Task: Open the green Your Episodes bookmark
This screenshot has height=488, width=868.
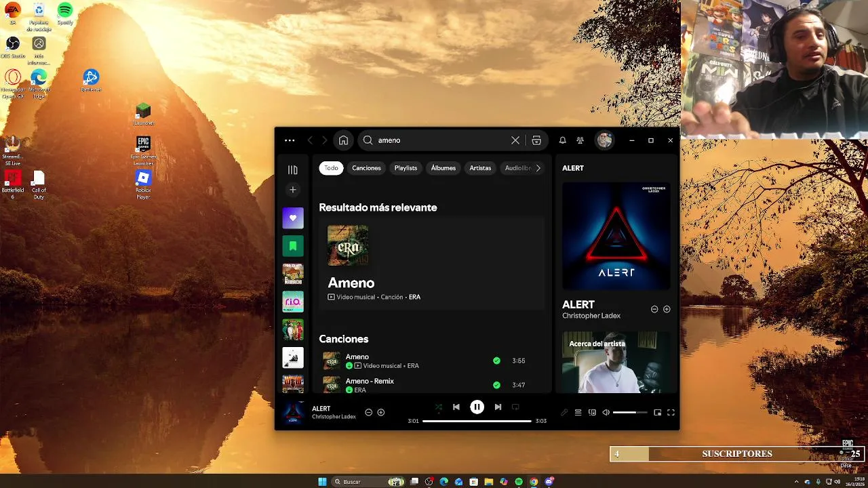Action: coord(293,245)
